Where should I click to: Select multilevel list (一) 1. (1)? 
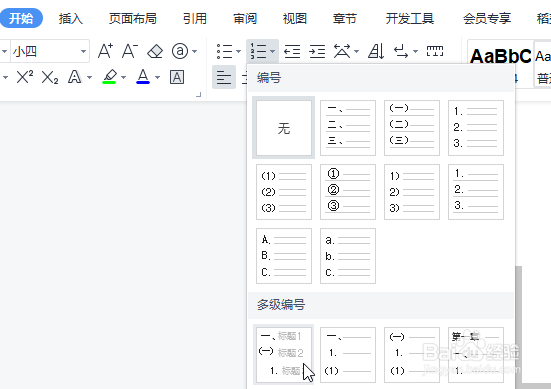tap(411, 355)
